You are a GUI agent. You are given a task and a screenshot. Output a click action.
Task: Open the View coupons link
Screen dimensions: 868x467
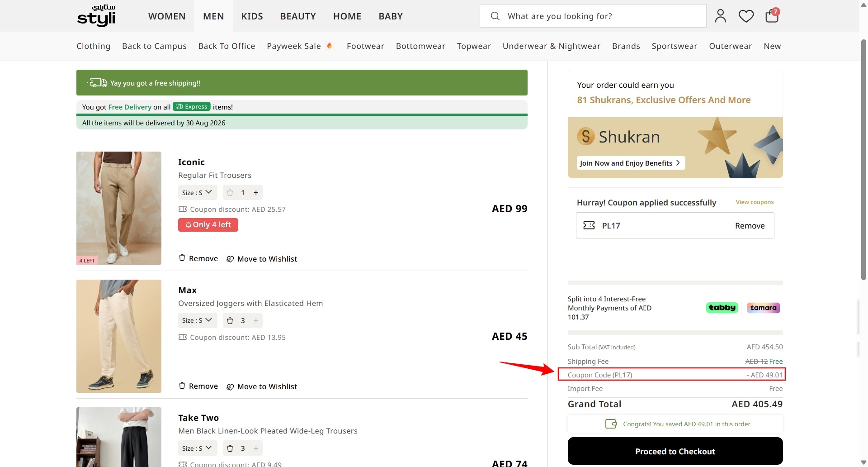click(x=755, y=202)
